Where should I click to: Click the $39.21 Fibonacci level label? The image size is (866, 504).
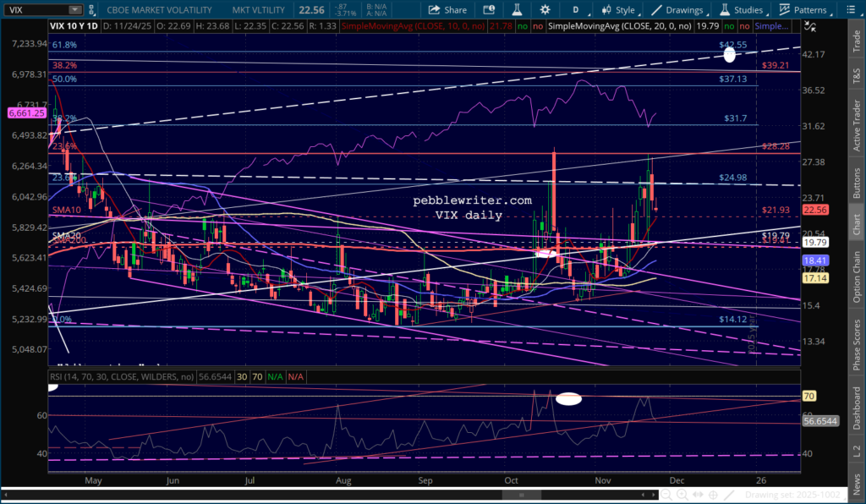pos(776,65)
